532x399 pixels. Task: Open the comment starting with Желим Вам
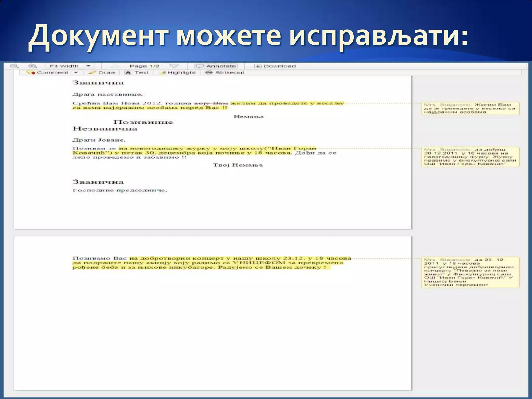[470, 108]
